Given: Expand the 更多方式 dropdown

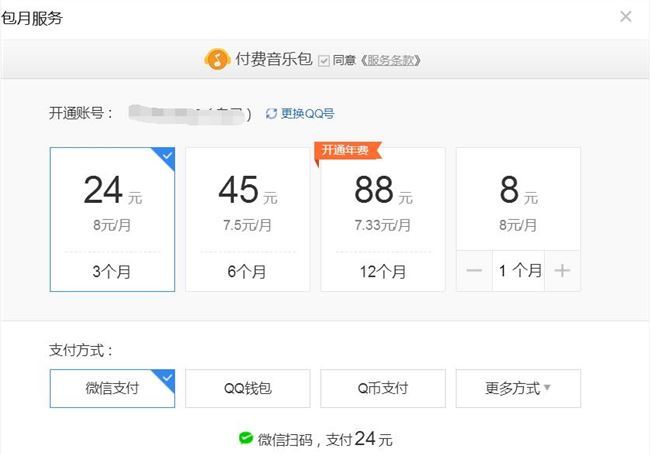Looking at the screenshot, I should coord(518,388).
